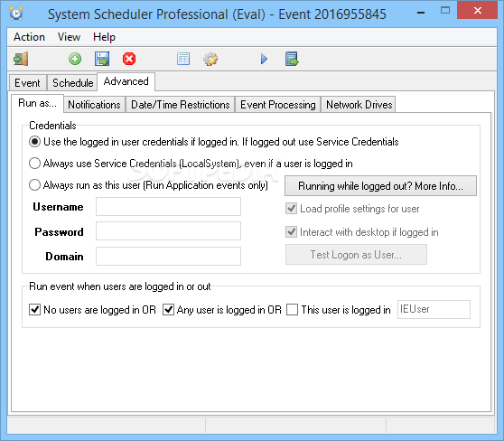The image size is (504, 441).
Task: Switch to the Schedule tab
Action: pos(72,83)
